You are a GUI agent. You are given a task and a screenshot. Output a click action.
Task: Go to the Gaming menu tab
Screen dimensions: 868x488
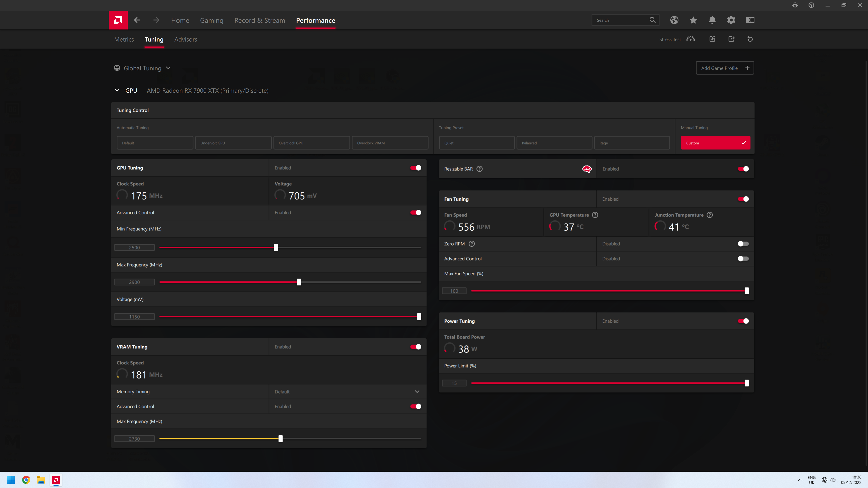[211, 20]
